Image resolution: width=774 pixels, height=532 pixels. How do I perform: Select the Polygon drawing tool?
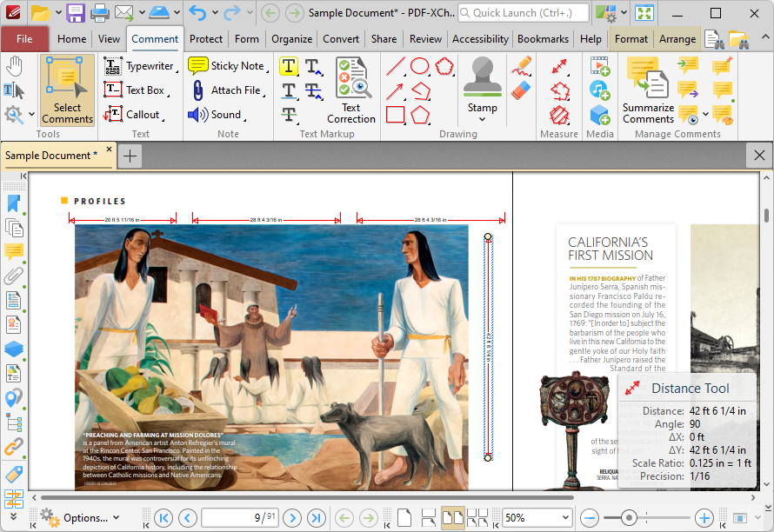pyautogui.click(x=420, y=115)
